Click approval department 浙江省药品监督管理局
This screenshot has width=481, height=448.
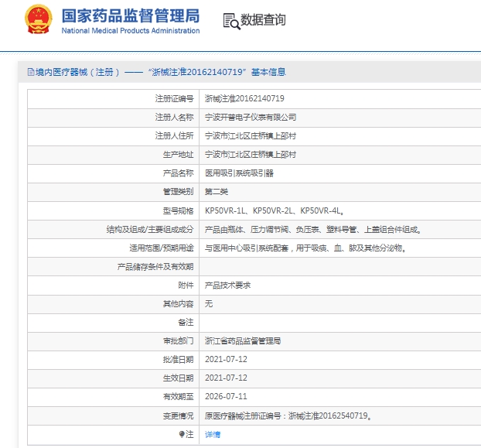point(243,341)
